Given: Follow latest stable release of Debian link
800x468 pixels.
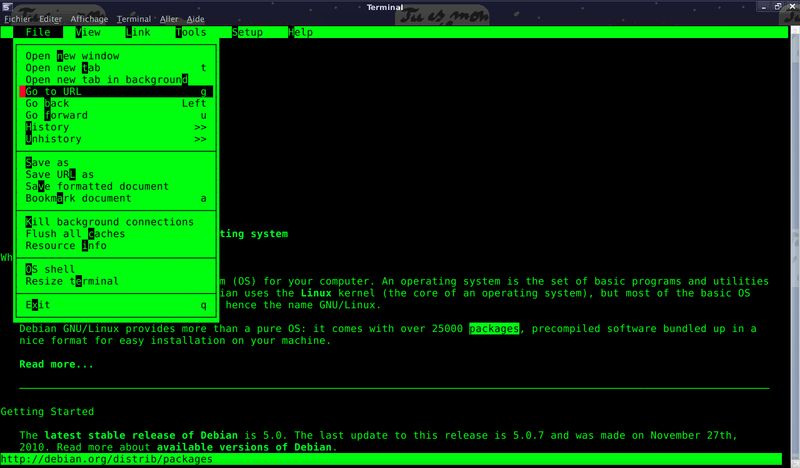Looking at the screenshot, I should [141, 435].
